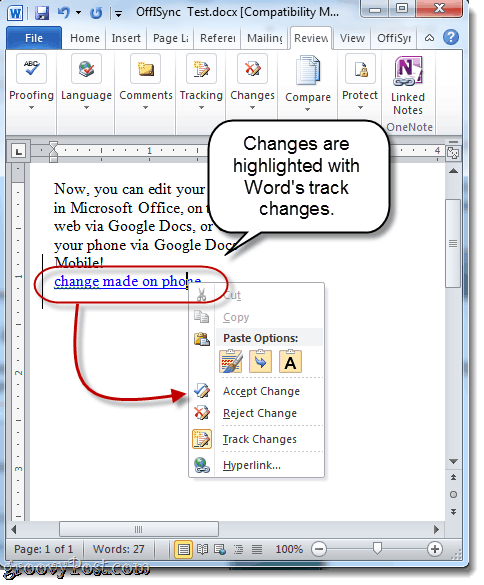
Task: Click the Redo/Repeat icon
Action: pyautogui.click(x=96, y=13)
